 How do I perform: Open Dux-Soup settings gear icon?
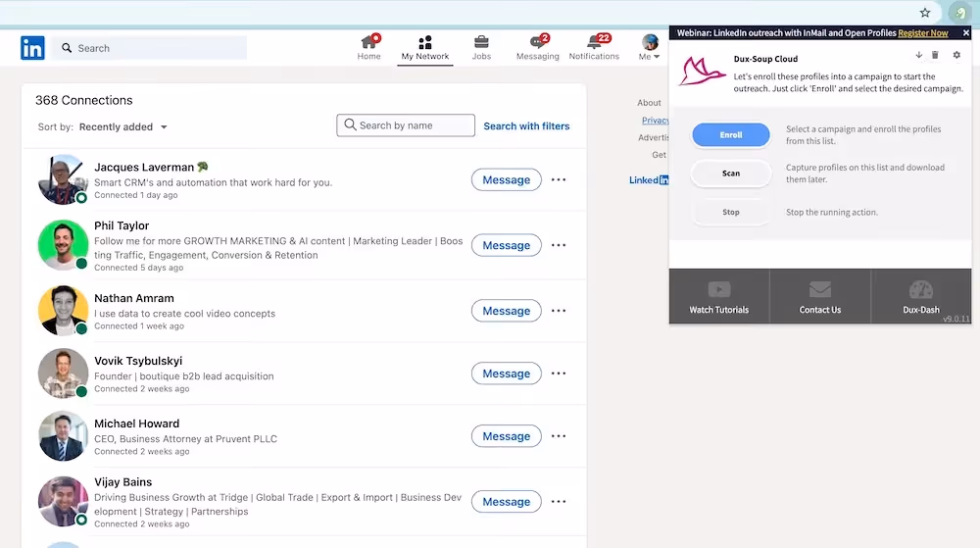956,55
